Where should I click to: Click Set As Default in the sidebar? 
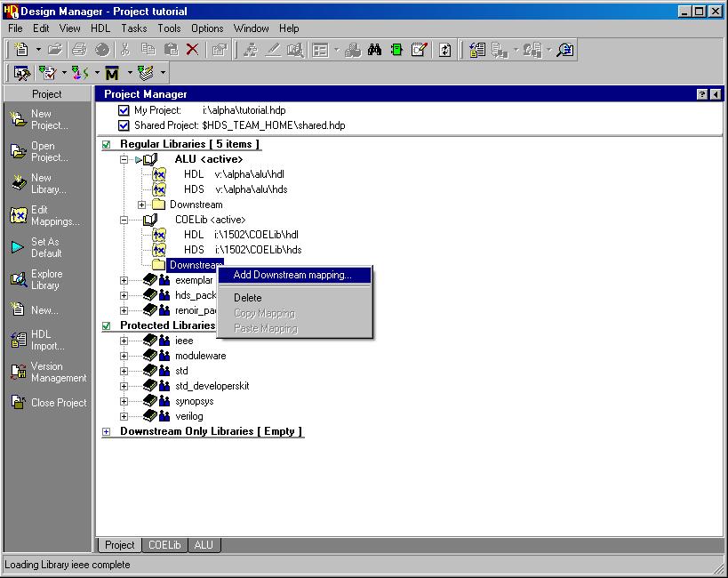[36, 247]
